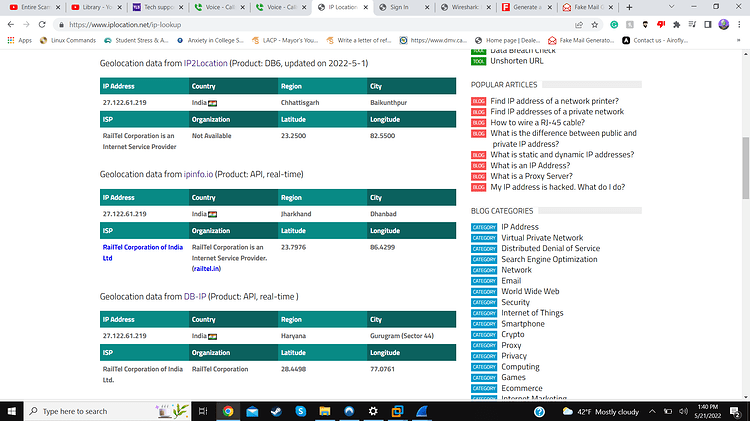Open the weather widget showing 42°F
The width and height of the screenshot is (750, 421).
pos(601,411)
